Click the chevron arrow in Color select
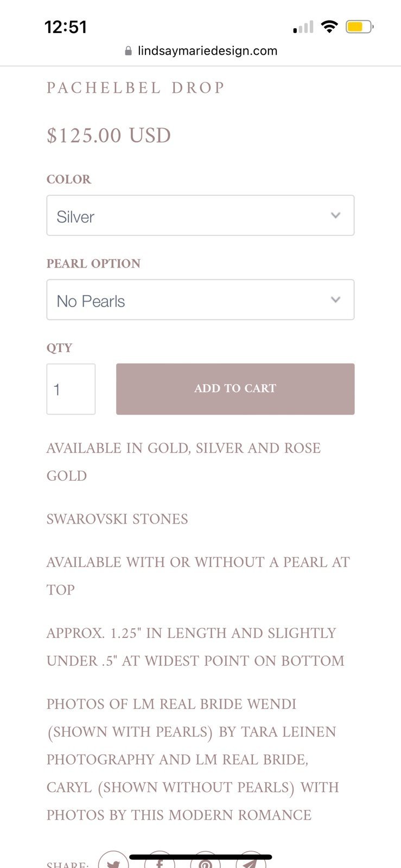The height and width of the screenshot is (868, 401). click(x=335, y=215)
